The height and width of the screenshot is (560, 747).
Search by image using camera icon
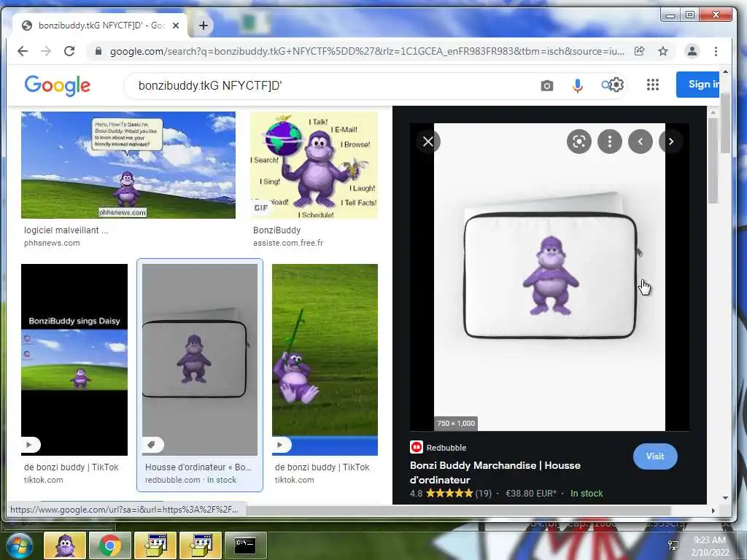pos(547,86)
